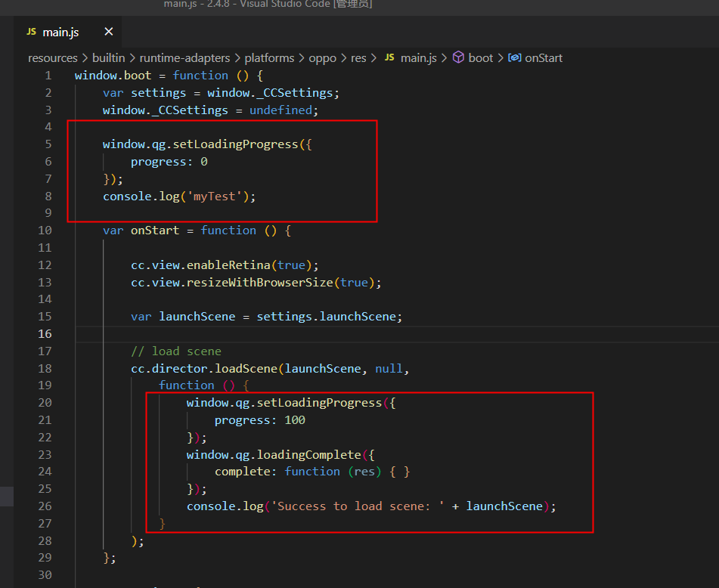The height and width of the screenshot is (588, 719).
Task: Open the 'builtin' breadcrumb segment
Action: point(109,57)
